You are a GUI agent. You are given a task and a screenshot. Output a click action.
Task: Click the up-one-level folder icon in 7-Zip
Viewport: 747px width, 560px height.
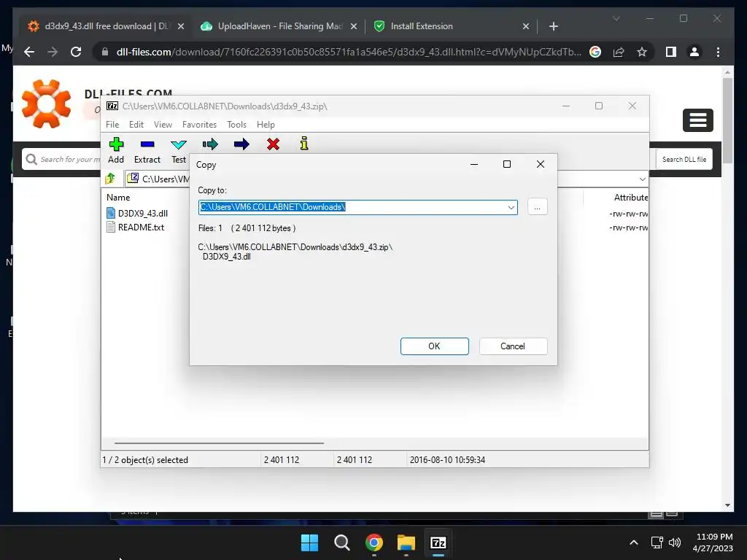(x=111, y=179)
